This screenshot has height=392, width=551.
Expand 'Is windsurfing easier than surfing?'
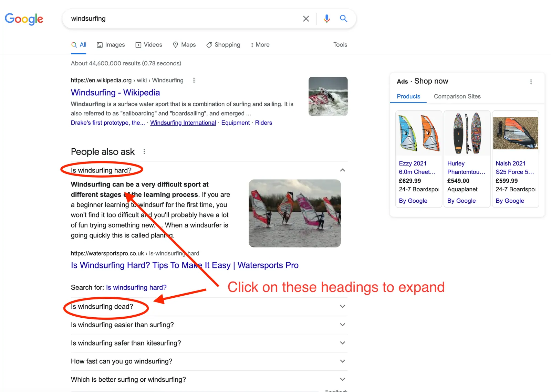click(209, 325)
